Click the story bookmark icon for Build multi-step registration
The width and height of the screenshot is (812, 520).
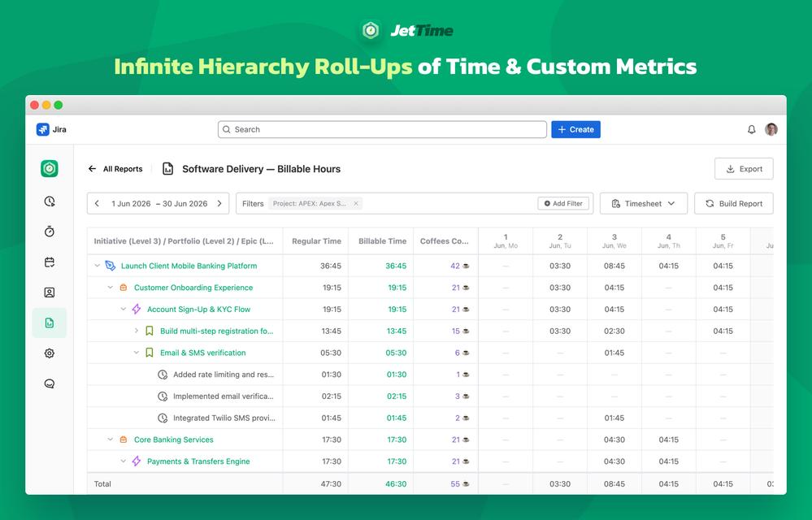pyautogui.click(x=149, y=331)
